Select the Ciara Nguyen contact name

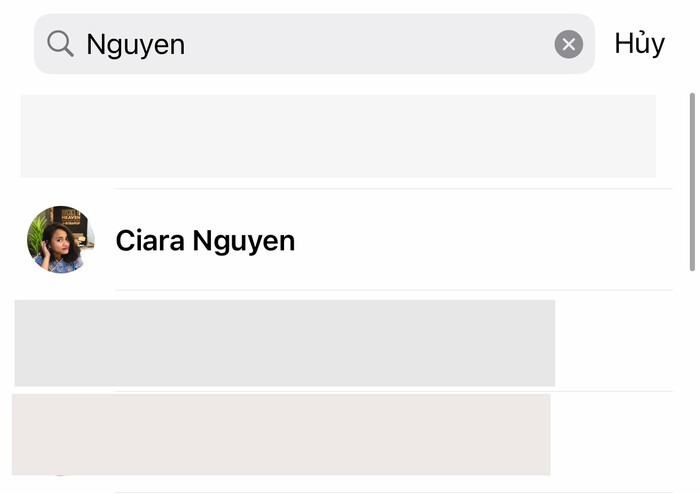click(205, 241)
